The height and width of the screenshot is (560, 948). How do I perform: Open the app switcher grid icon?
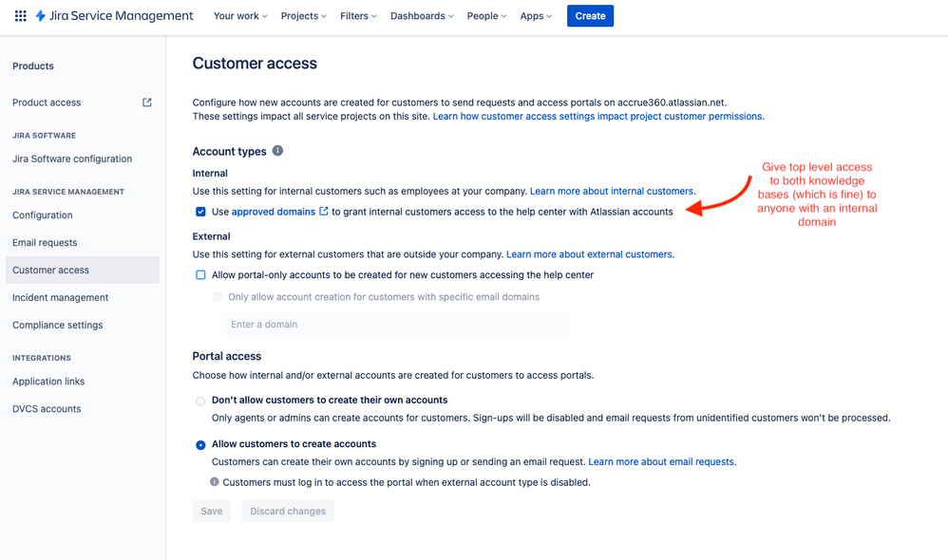click(x=21, y=16)
